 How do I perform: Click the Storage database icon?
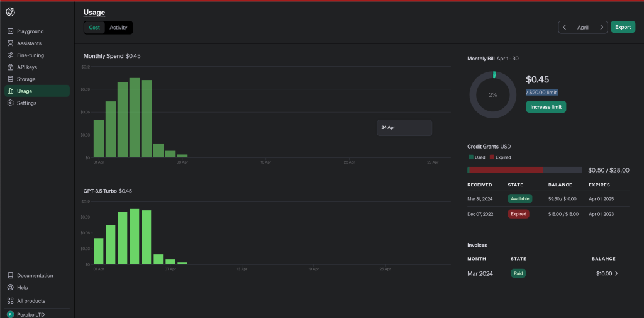pyautogui.click(x=10, y=79)
